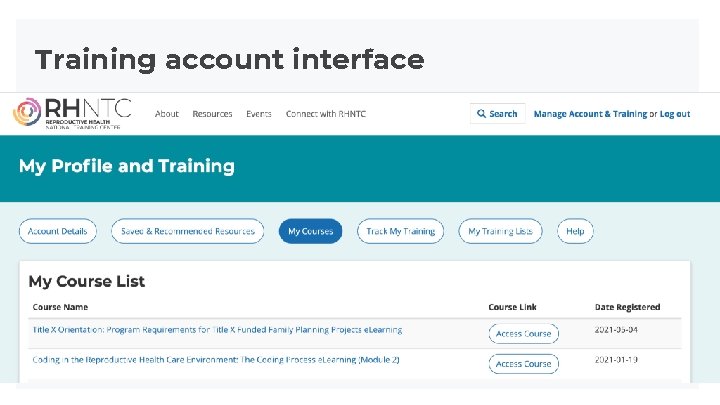Click the Training account interface title

[229, 60]
